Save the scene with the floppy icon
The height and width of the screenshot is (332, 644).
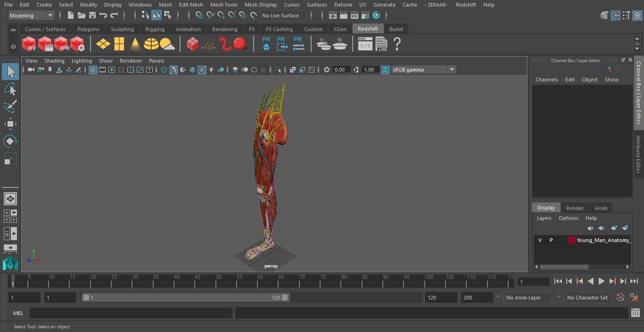pyautogui.click(x=92, y=16)
